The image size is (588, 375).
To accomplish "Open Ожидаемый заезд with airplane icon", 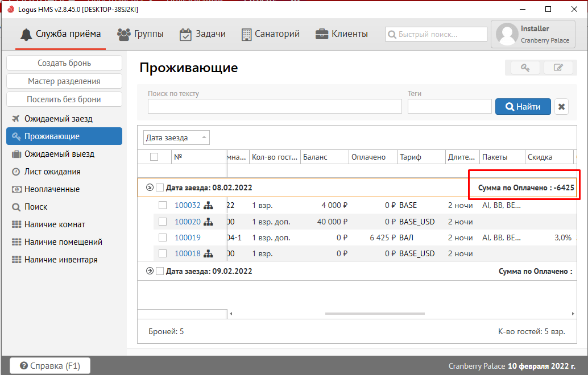I will (58, 119).
